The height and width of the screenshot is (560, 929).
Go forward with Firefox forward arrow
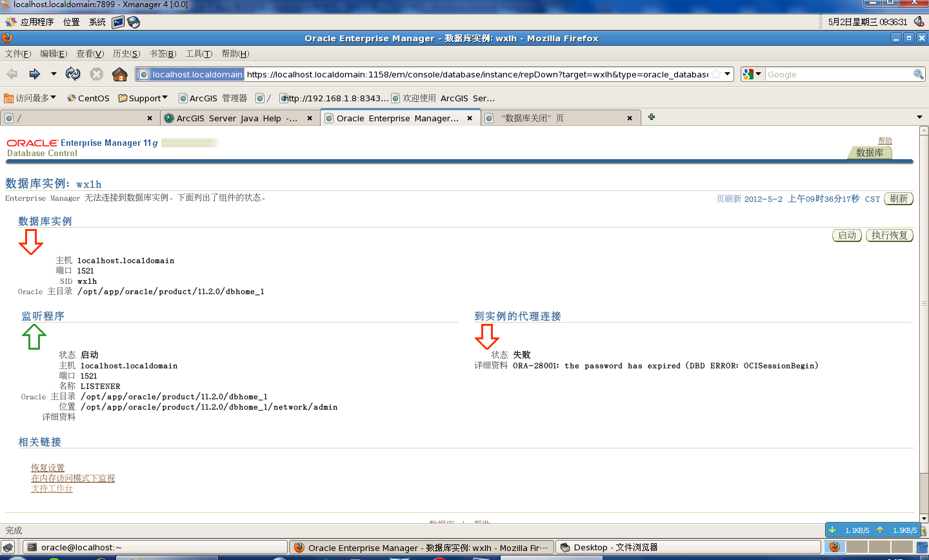[x=35, y=74]
